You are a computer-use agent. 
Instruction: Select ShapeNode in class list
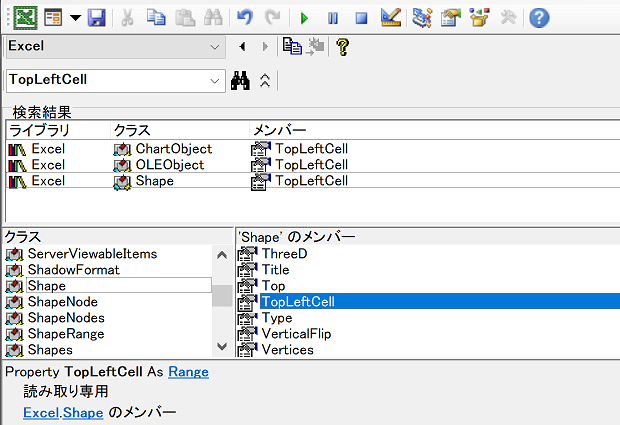click(x=62, y=302)
